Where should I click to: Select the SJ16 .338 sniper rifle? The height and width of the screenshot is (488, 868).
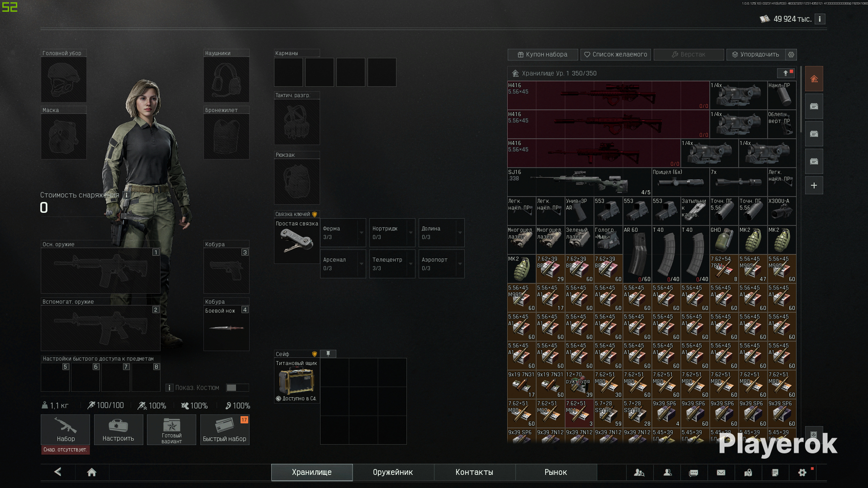[x=579, y=182]
